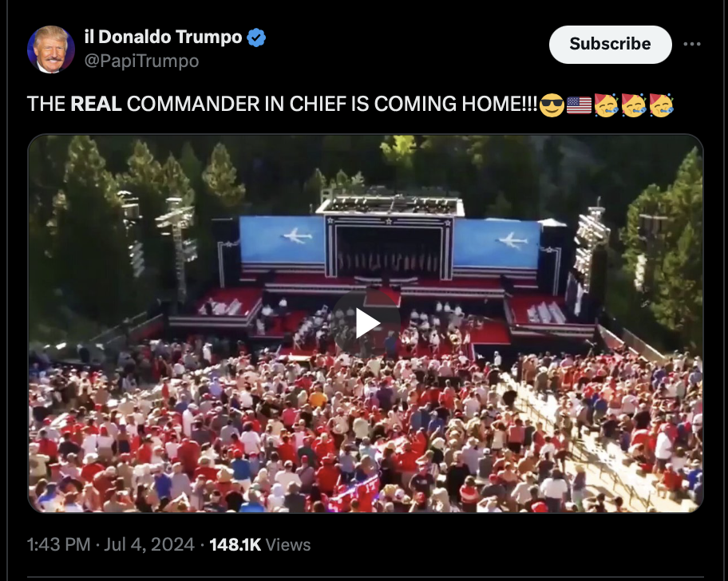The width and height of the screenshot is (728, 581).
Task: Click the last party face emoji
Action: pos(661,105)
